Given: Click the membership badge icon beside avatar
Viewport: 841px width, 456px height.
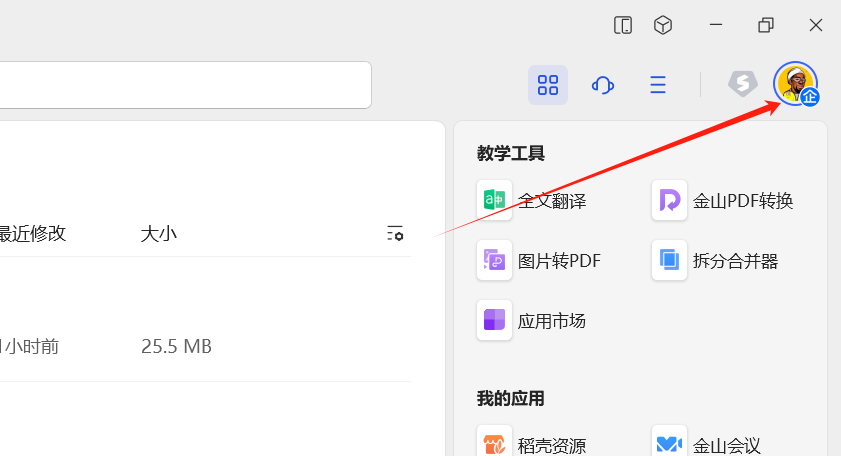Looking at the screenshot, I should point(742,84).
